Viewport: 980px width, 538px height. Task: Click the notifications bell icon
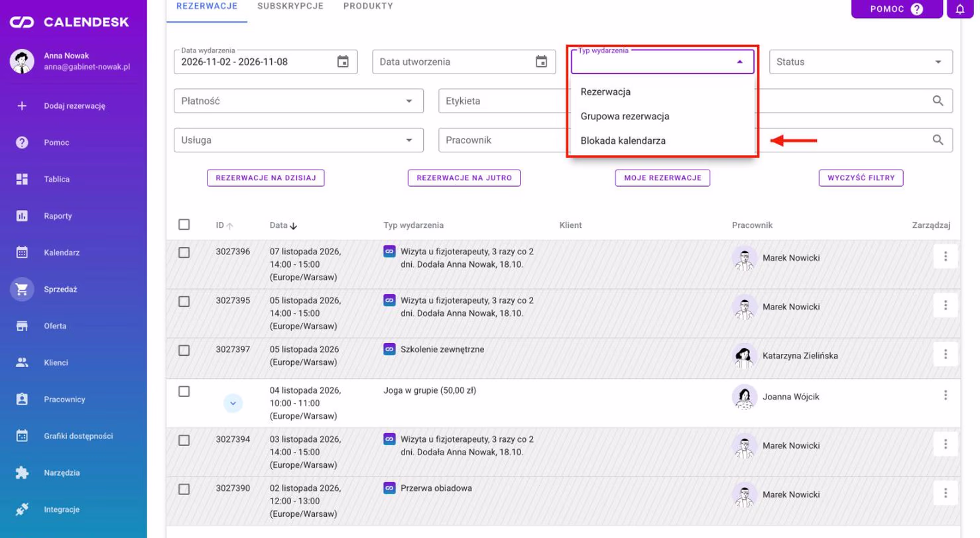[x=960, y=9]
